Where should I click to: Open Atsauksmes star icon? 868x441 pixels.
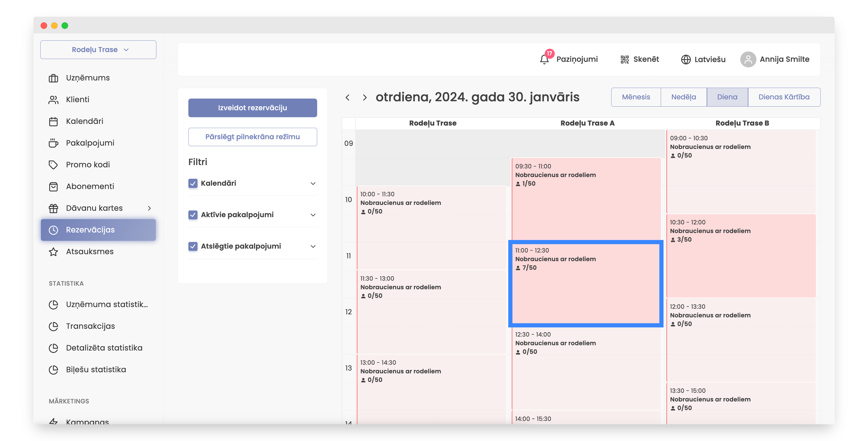(53, 251)
